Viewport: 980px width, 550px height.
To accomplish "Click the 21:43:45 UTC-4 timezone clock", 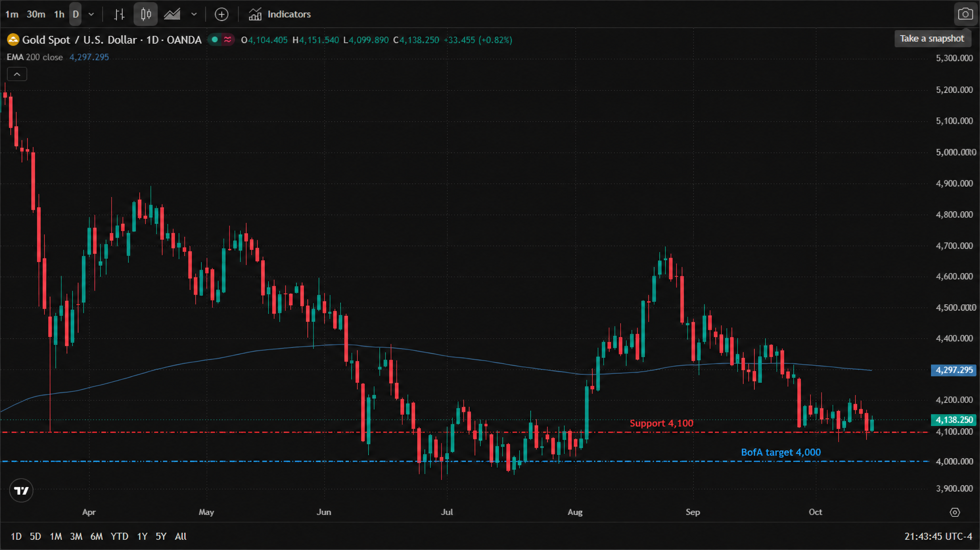I will tap(938, 537).
